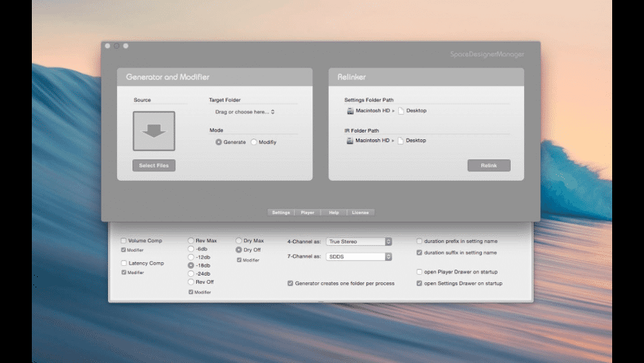Select the Dry Max radio button
The width and height of the screenshot is (644, 363).
238,241
